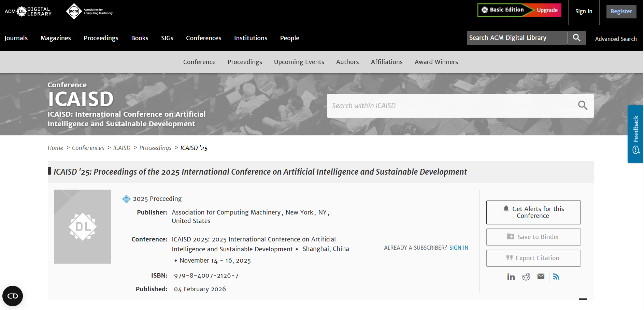Screen dimensions: 644x310
Task: Select the Award Winners tab
Action: [436, 62]
